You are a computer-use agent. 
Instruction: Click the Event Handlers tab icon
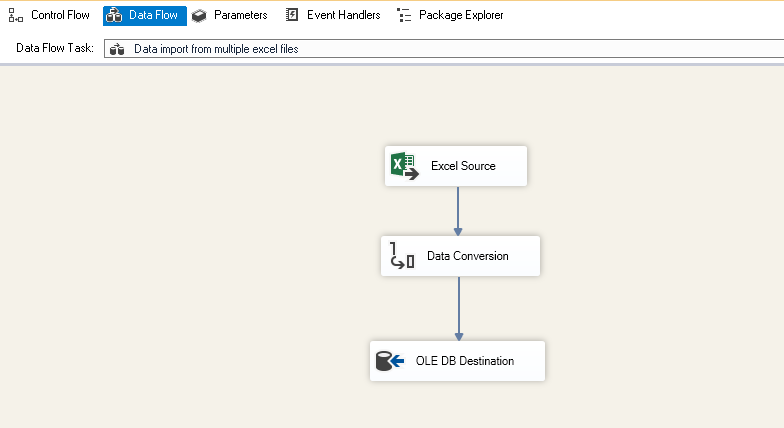coord(292,16)
